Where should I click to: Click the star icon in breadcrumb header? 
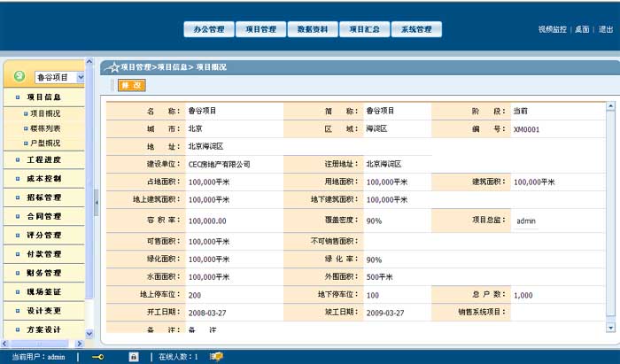click(113, 67)
